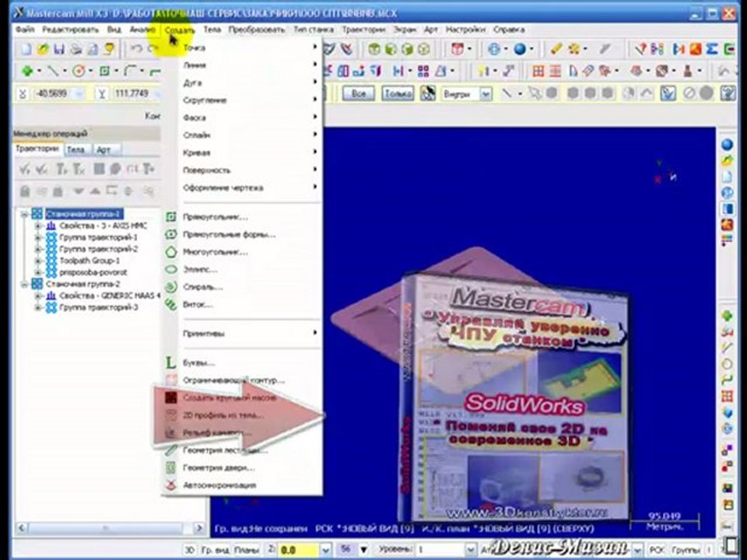Switch to the Тела tab
747x560 pixels.
tap(75, 150)
